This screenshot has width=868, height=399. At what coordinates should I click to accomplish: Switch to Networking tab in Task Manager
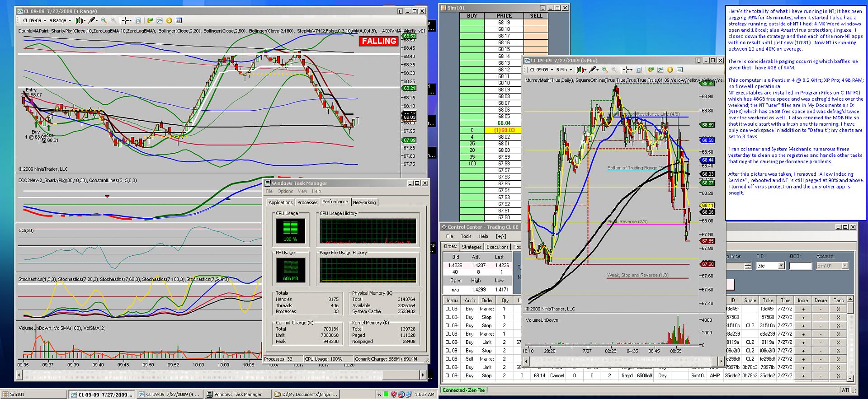click(x=364, y=202)
